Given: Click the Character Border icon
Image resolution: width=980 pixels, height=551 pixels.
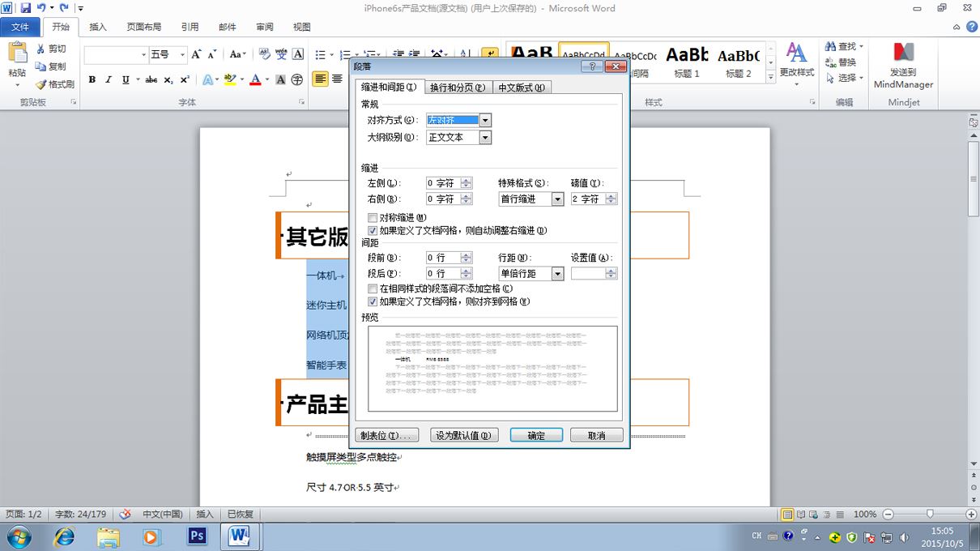Looking at the screenshot, I should tap(298, 54).
